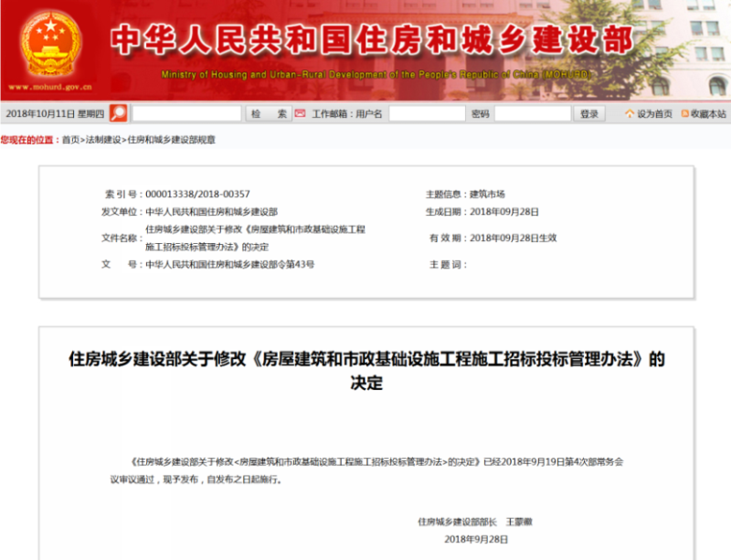Click the index number 000013338/2018-00357
The height and width of the screenshot is (560, 731).
pos(197,194)
